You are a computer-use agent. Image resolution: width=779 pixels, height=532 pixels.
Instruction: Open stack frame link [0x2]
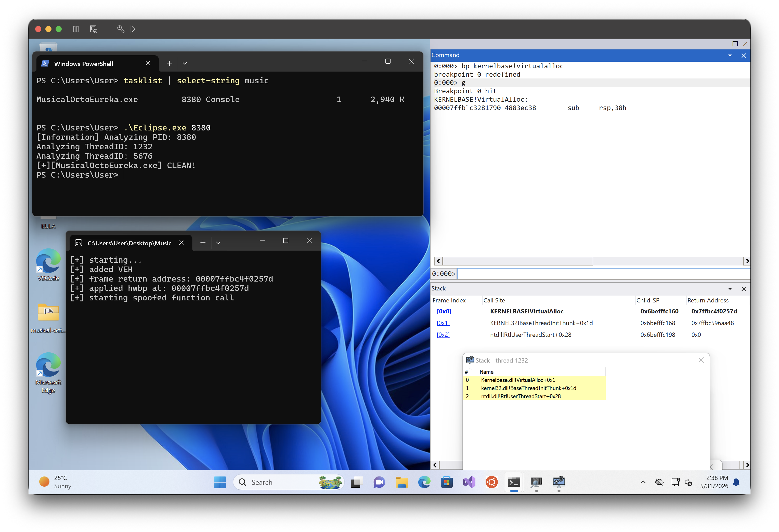pyautogui.click(x=443, y=335)
